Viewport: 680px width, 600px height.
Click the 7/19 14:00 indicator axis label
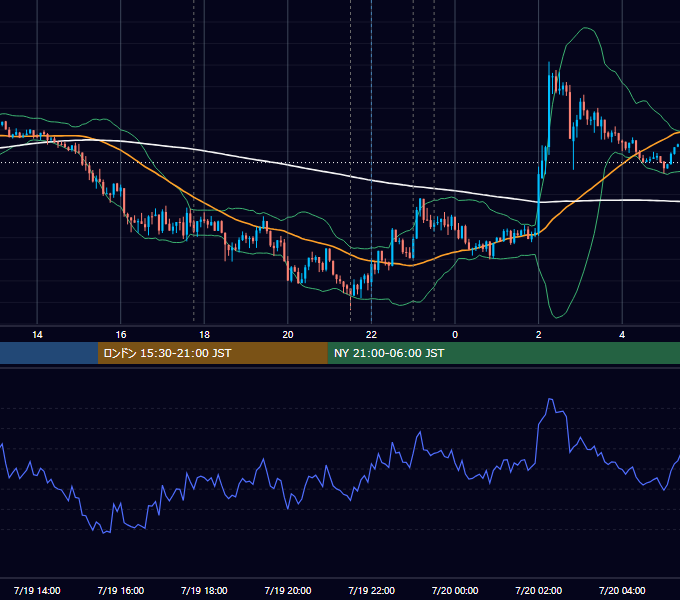coord(37,590)
